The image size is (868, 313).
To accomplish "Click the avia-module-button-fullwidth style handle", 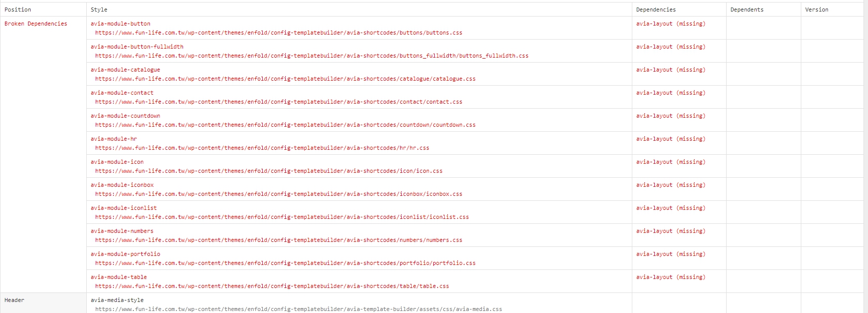I will pos(137,47).
